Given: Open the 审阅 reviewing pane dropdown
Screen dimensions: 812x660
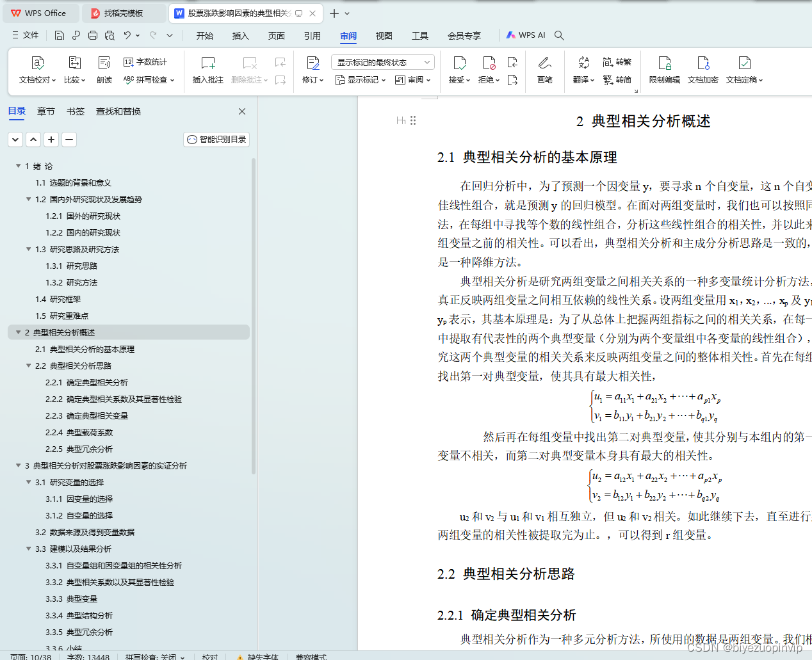Looking at the screenshot, I should click(413, 80).
